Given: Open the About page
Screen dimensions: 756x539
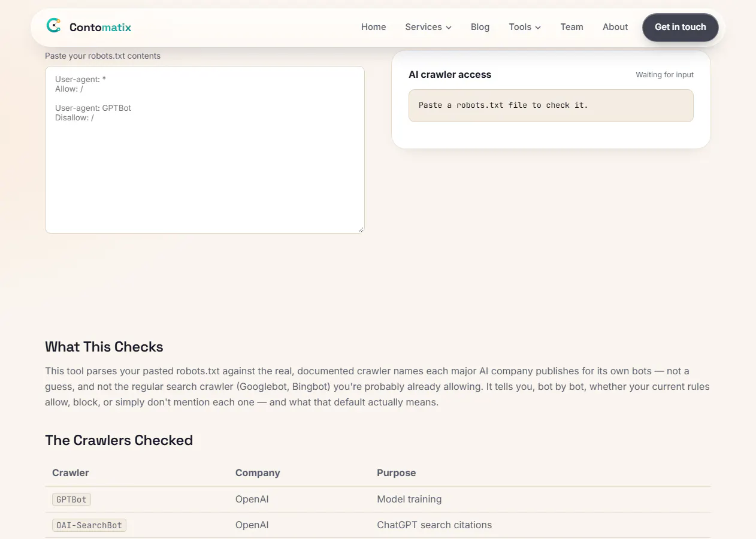Looking at the screenshot, I should coord(615,27).
